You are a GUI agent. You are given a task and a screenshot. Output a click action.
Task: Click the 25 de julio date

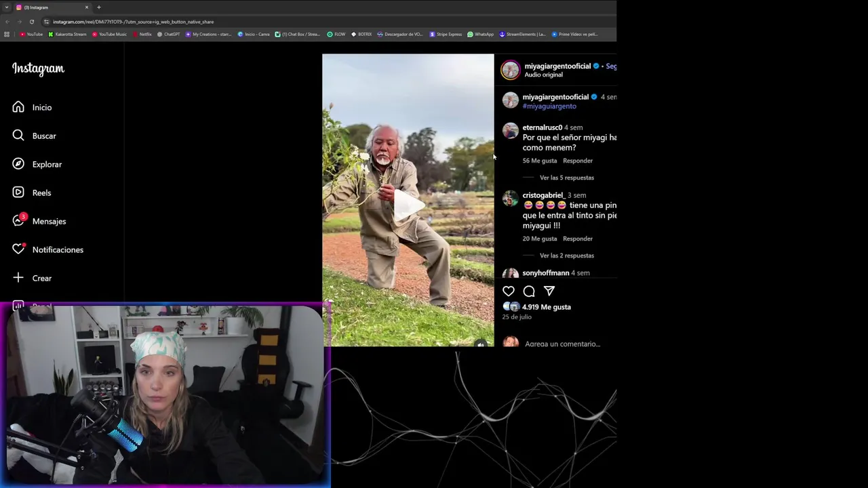pos(517,317)
